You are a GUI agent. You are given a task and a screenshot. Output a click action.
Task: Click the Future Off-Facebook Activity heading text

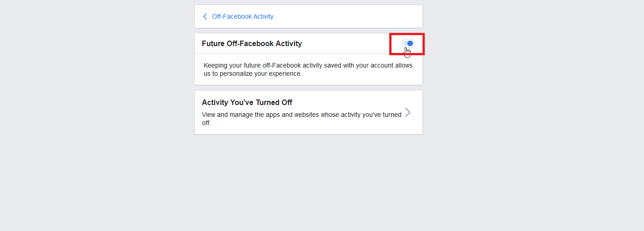(252, 43)
